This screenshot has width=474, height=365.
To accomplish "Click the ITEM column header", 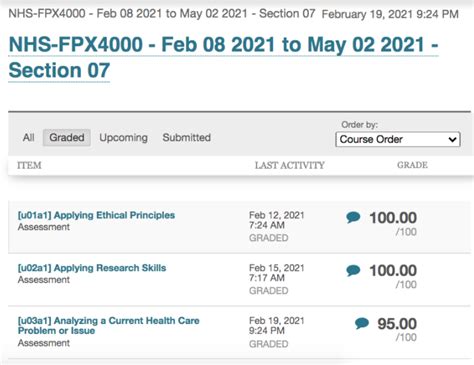I will click(x=29, y=165).
